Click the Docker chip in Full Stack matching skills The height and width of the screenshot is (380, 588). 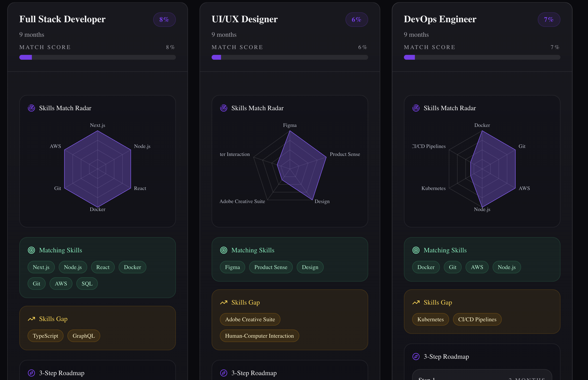coord(132,267)
